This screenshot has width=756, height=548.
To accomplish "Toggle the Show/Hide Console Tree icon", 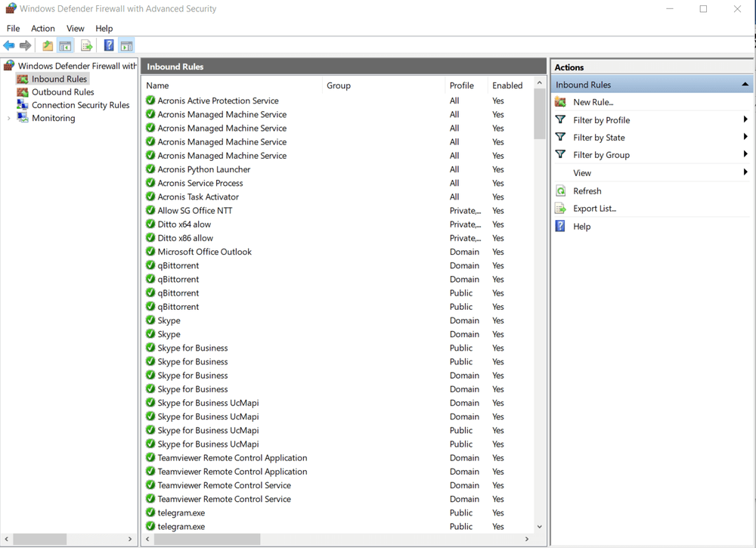I will [x=65, y=46].
